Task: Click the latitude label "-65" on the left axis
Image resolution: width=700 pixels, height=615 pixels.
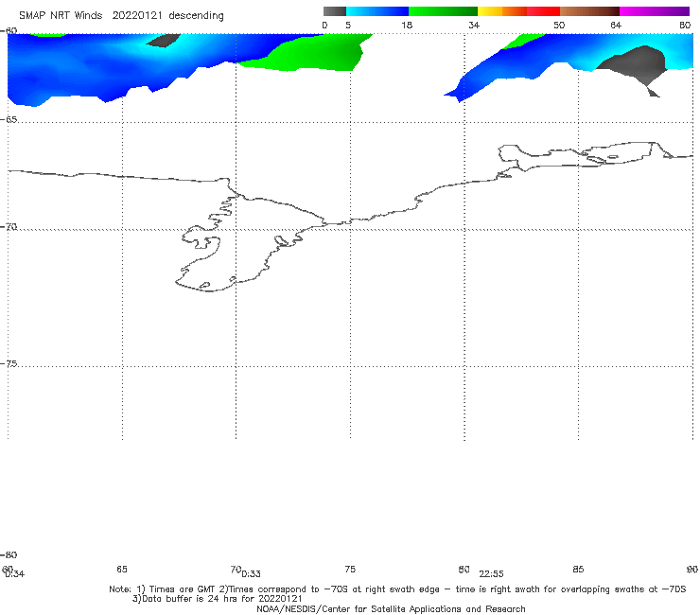Action: 9,120
